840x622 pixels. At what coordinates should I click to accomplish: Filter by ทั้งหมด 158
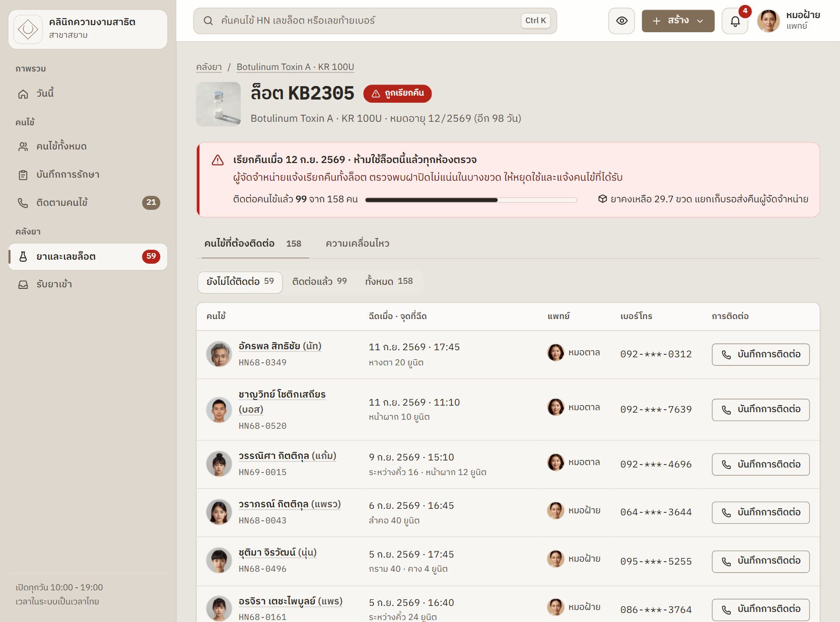coord(389,281)
